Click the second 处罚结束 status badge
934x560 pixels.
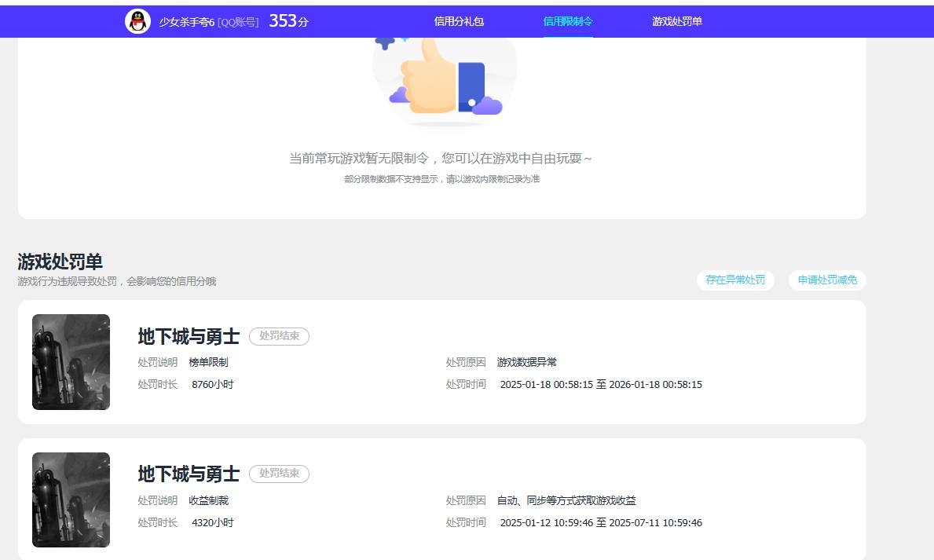pos(279,474)
